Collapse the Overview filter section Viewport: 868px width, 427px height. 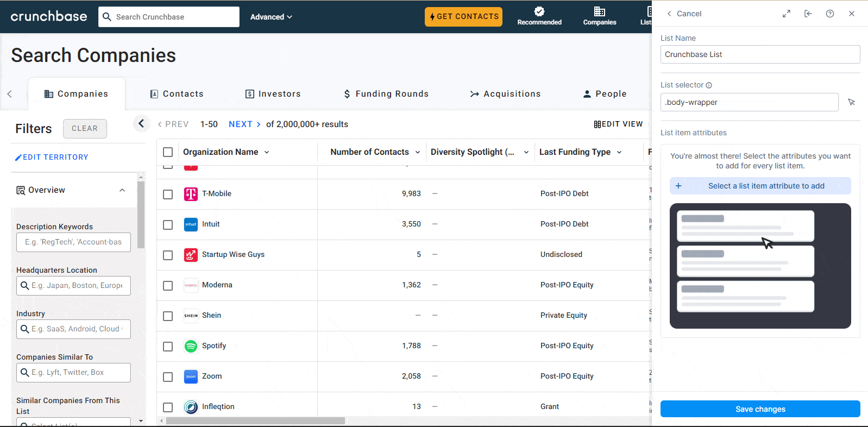tap(122, 190)
